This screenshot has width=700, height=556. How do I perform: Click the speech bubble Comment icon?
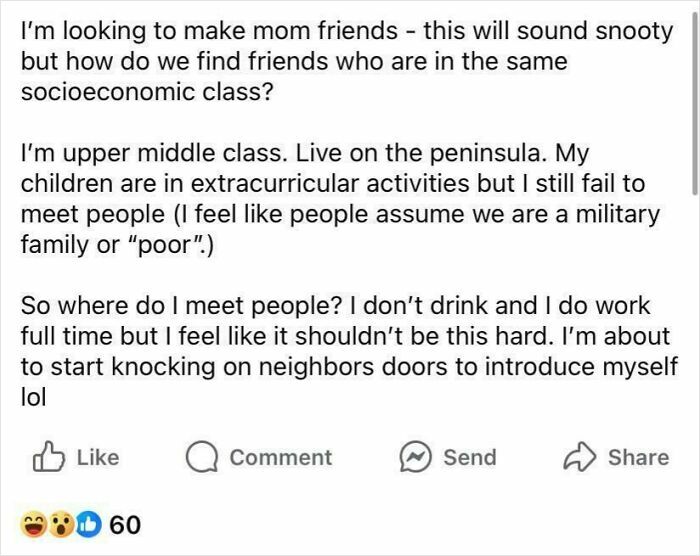point(202,457)
